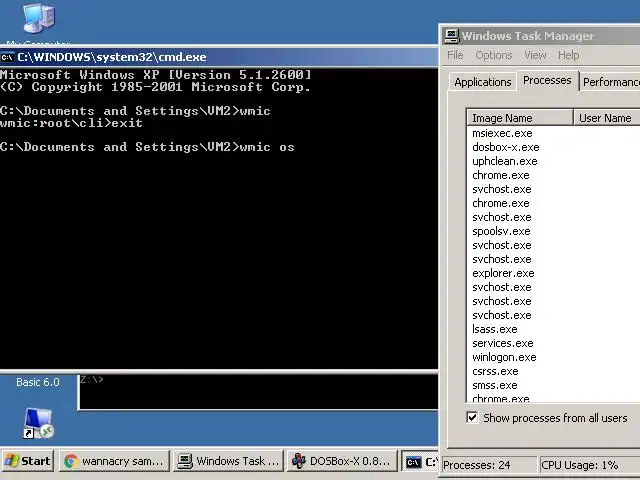Open the My Computer desktop icon
Image resolution: width=640 pixels, height=480 pixels.
(39, 17)
